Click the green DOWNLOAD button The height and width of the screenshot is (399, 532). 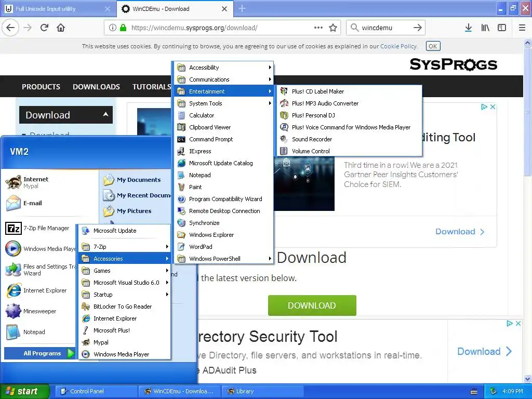tap(312, 305)
